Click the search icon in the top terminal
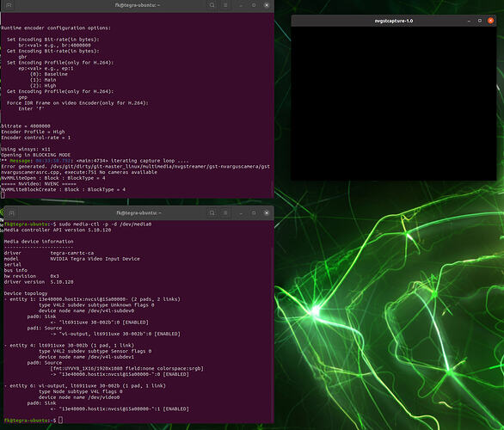The image size is (504, 430). (x=212, y=5)
